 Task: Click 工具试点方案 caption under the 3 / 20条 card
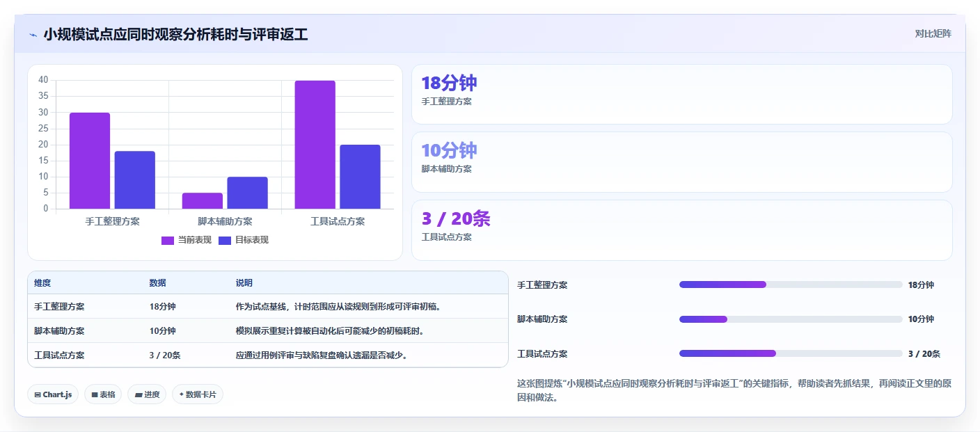(446, 237)
